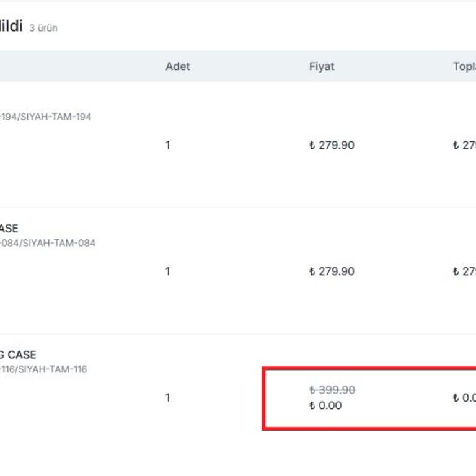Click the 3 ürün count label
This screenshot has height=476, width=476.
tap(43, 28)
